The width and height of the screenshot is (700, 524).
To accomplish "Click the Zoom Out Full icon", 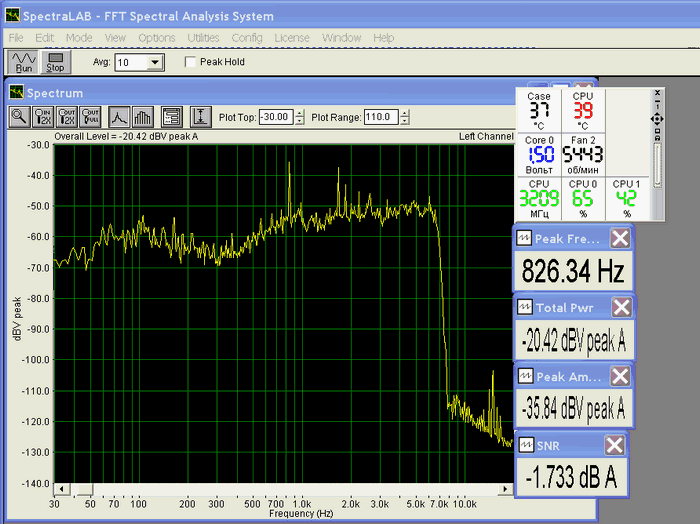I will (91, 116).
